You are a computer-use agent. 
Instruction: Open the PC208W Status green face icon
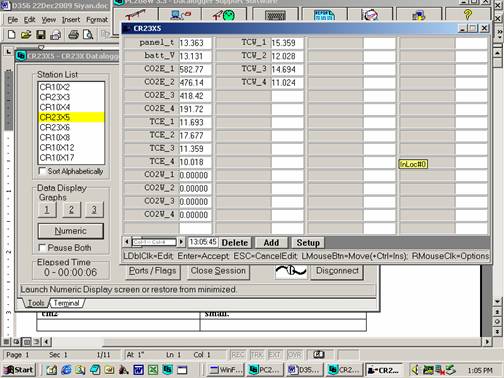225,14
